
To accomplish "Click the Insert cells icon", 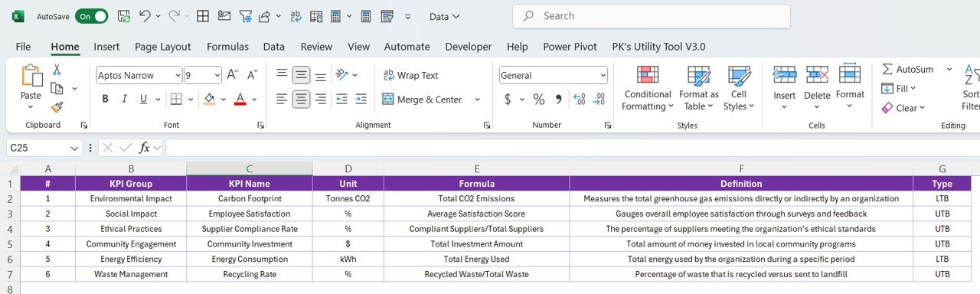I will tap(784, 75).
